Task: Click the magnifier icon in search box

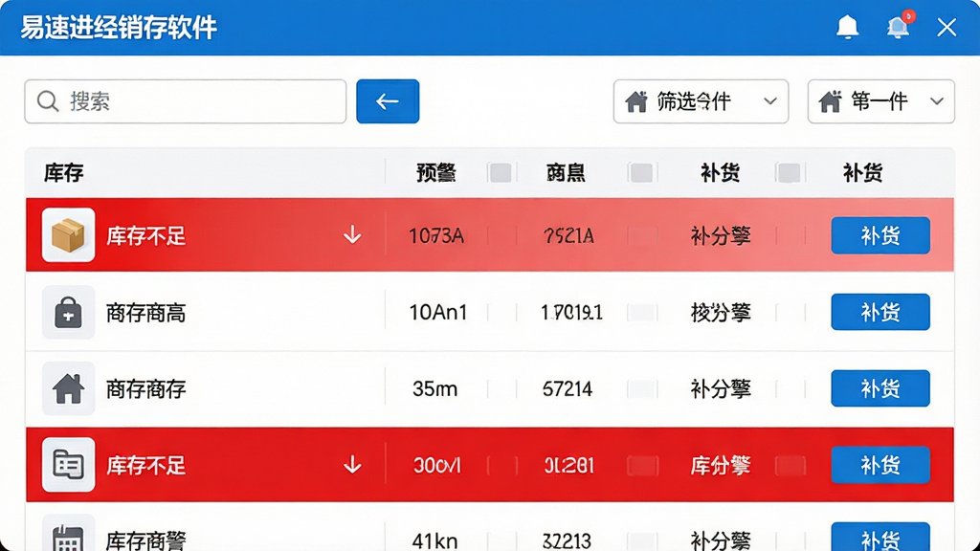Action: [x=48, y=101]
